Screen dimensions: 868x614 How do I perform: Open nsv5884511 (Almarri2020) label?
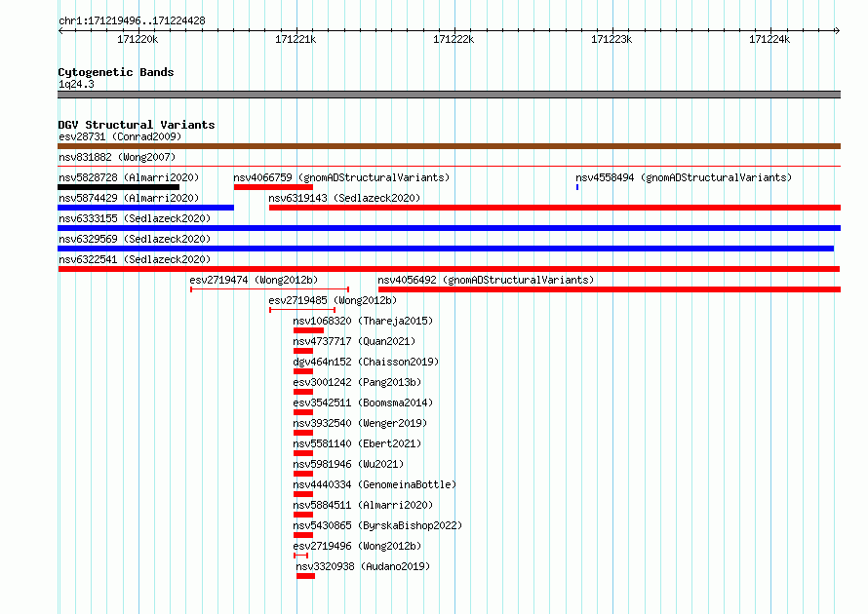tap(363, 505)
